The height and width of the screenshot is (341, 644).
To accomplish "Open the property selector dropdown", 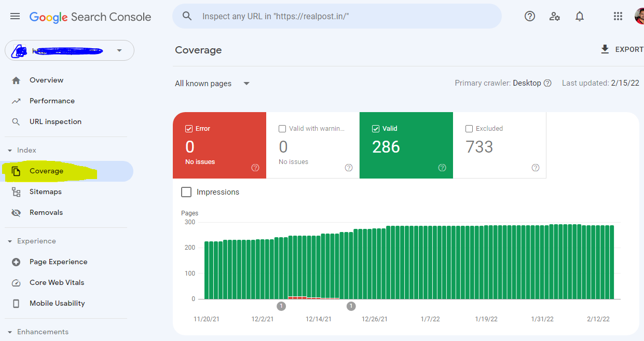I will click(70, 50).
